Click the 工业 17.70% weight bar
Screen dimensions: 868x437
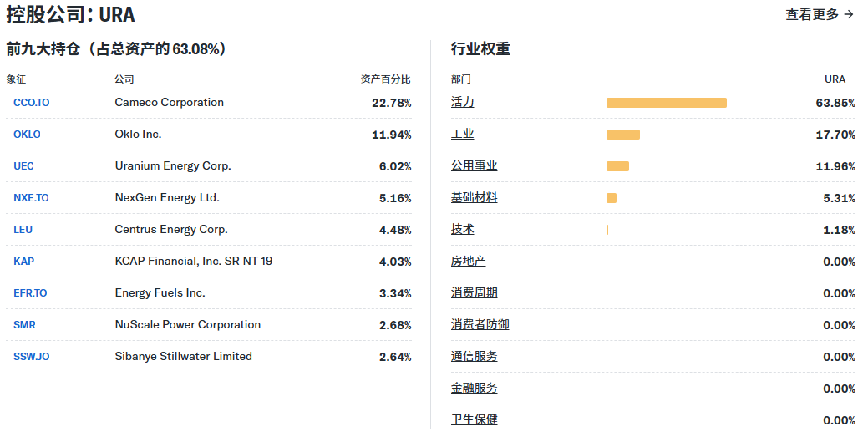point(622,135)
